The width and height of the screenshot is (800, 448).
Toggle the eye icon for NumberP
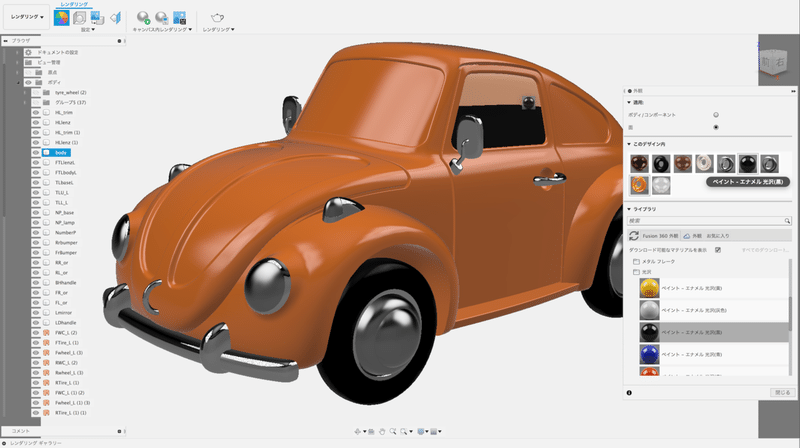[36, 233]
